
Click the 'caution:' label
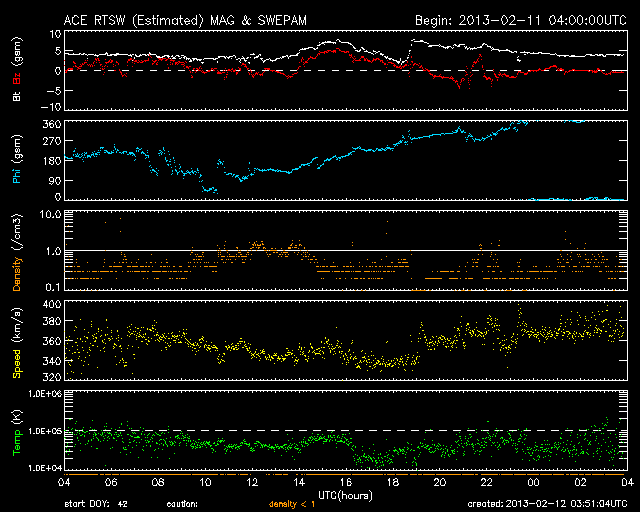[182, 504]
